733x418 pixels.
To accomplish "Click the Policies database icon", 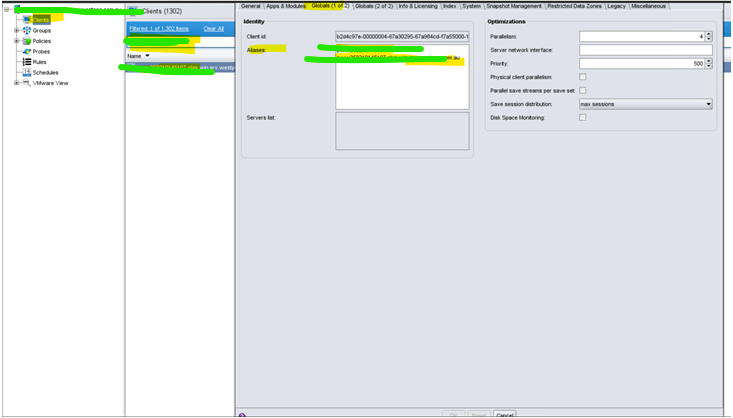I will point(27,41).
